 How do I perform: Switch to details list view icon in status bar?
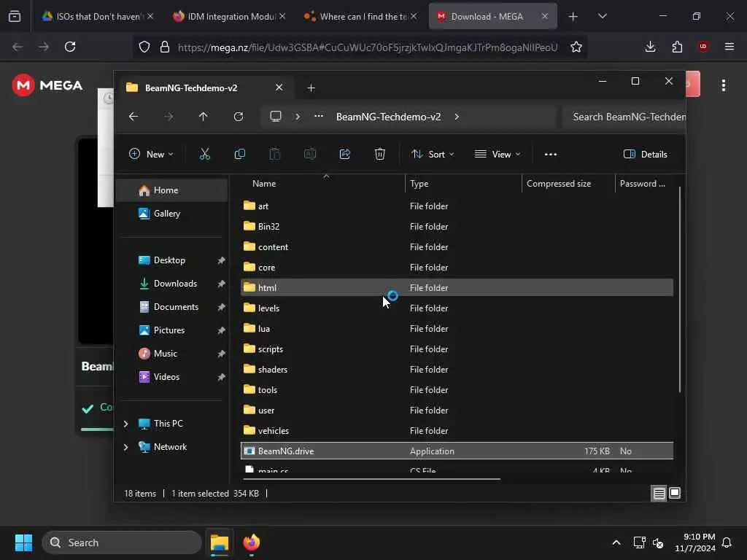coord(659,494)
